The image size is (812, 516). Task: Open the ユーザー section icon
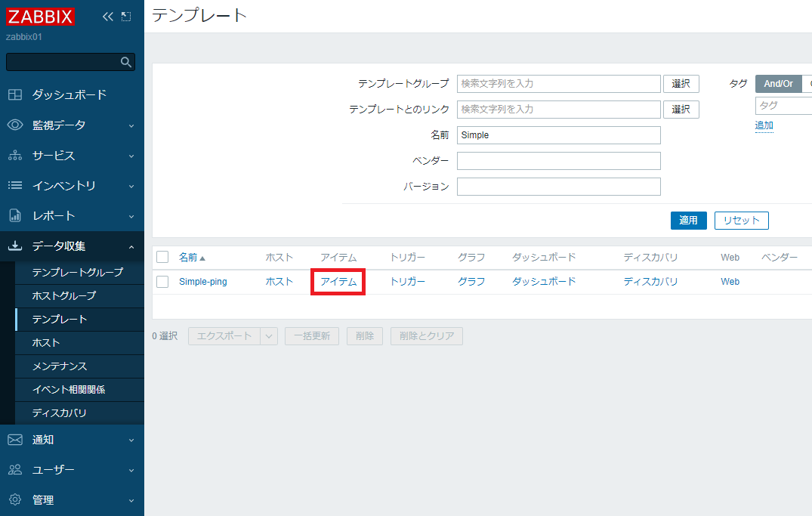coord(17,469)
